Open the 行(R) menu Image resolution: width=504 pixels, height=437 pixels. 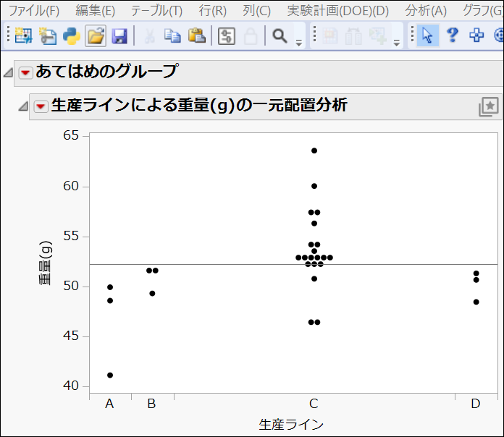212,11
